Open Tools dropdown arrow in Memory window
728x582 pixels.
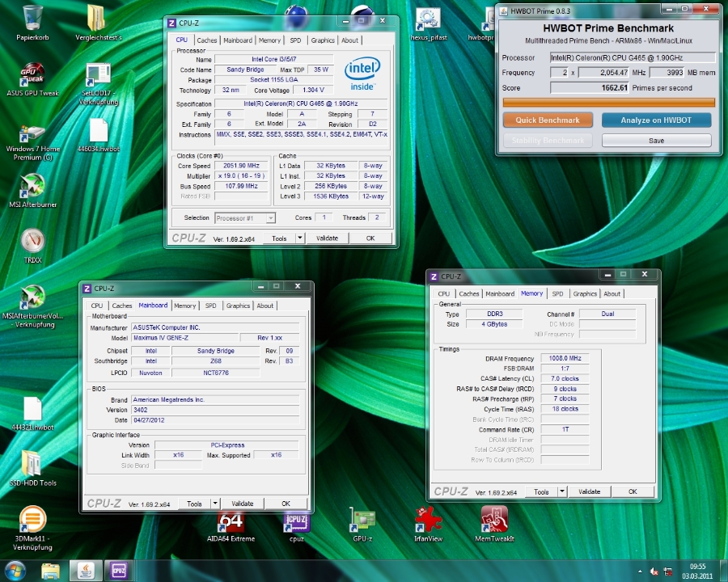(562, 491)
